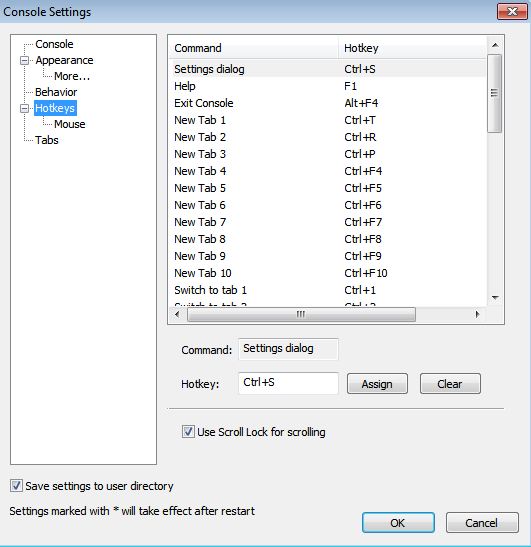Click the Assign button
531x547 pixels.
(x=377, y=384)
